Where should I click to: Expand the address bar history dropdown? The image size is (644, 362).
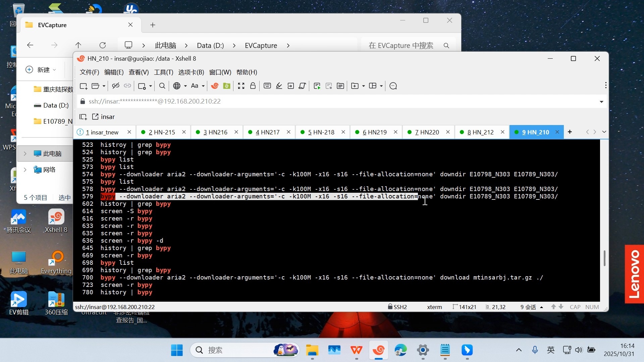[x=601, y=102]
